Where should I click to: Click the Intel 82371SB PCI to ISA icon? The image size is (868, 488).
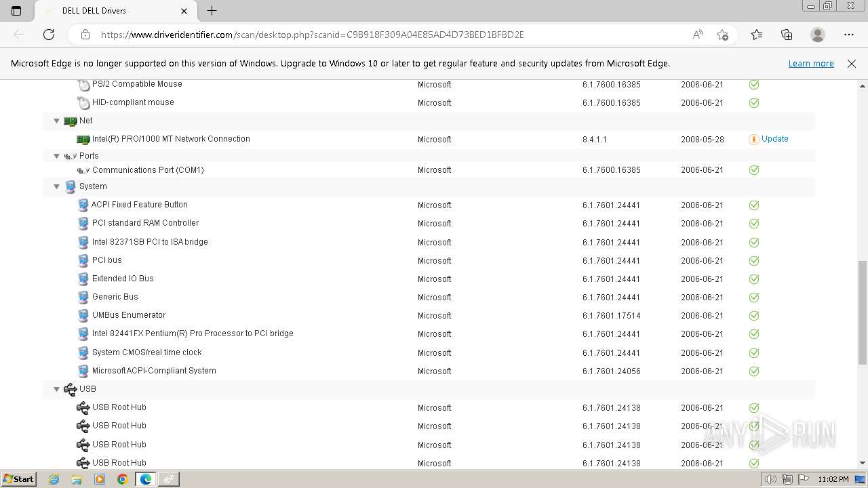click(x=83, y=242)
